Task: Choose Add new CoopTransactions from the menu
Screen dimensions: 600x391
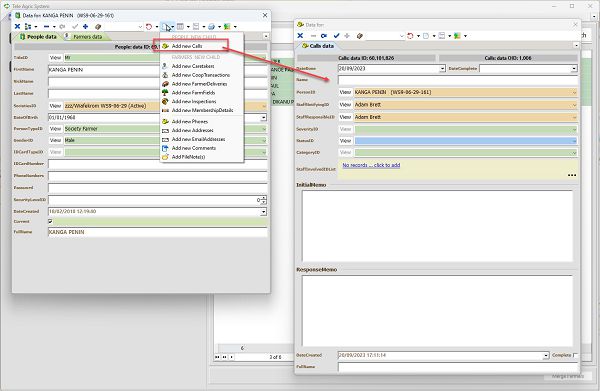Action: (201, 75)
